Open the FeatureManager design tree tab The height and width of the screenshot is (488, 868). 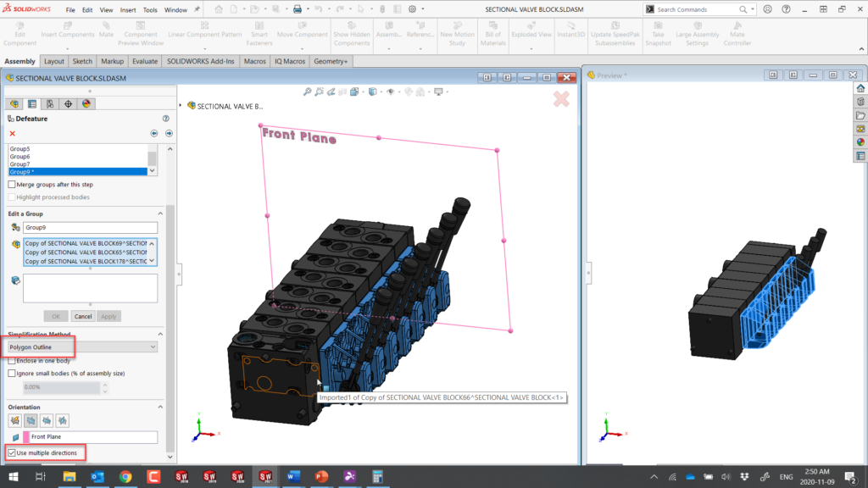coord(14,104)
